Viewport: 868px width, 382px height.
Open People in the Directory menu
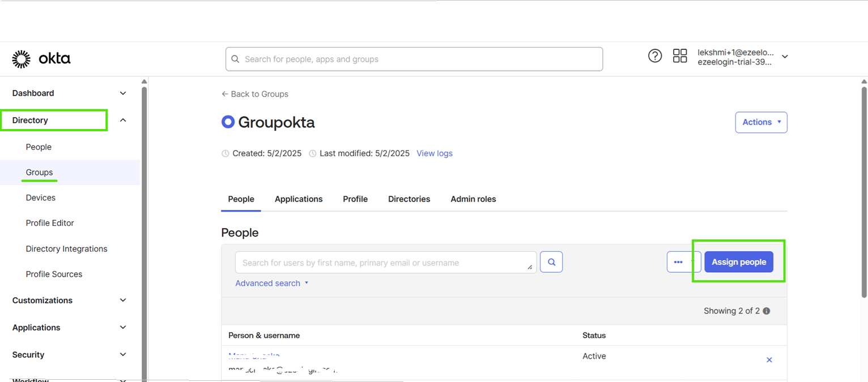pos(39,147)
